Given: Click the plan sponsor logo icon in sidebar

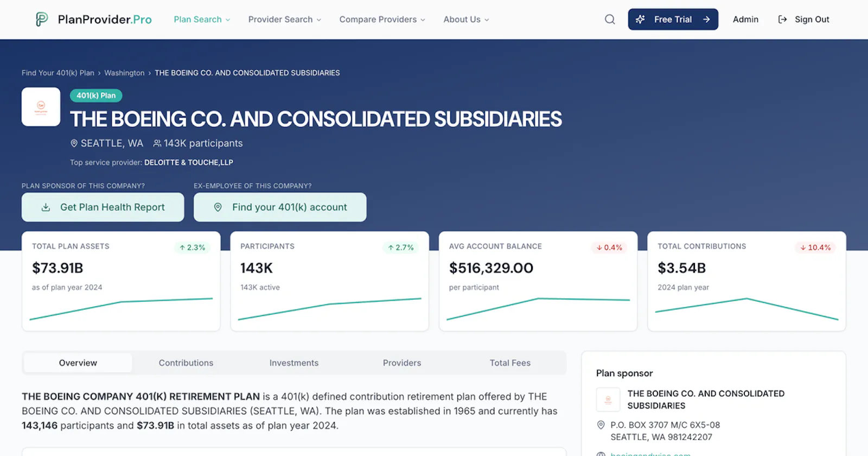Looking at the screenshot, I should pos(608,400).
